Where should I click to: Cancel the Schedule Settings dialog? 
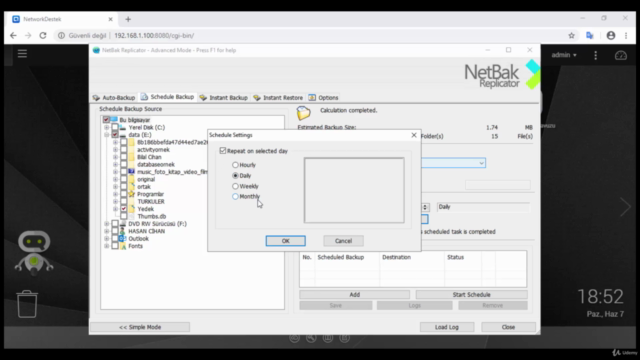coord(343,241)
